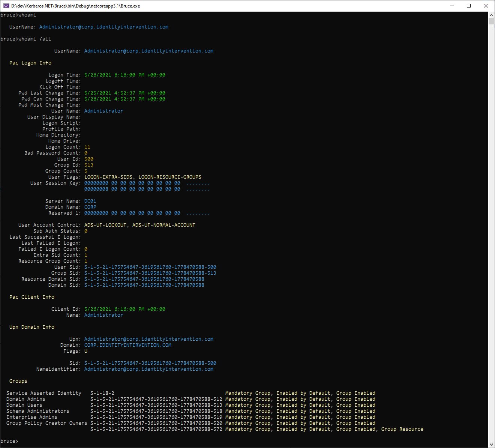
Task: Click the 'Group Resource' attribute text
Action: (402, 429)
